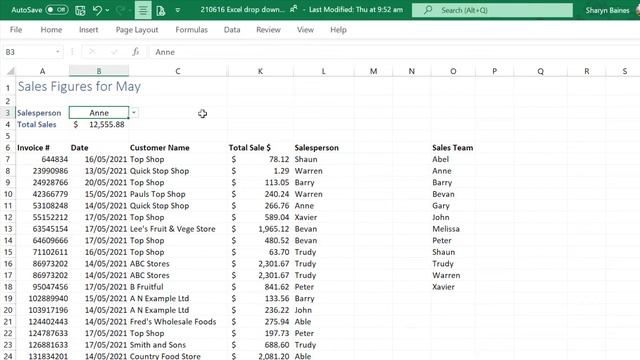Screen dimensions: 640x360
Task: Click the sharing status icon beside the file name
Action: pos(293,9)
